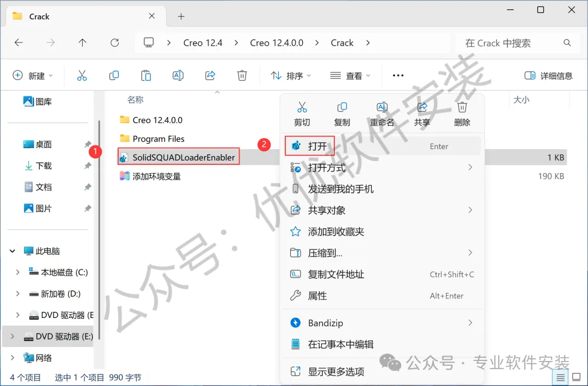588x386 pixels.
Task: Open 打开方式 (Open with) submenu
Action: (382, 167)
